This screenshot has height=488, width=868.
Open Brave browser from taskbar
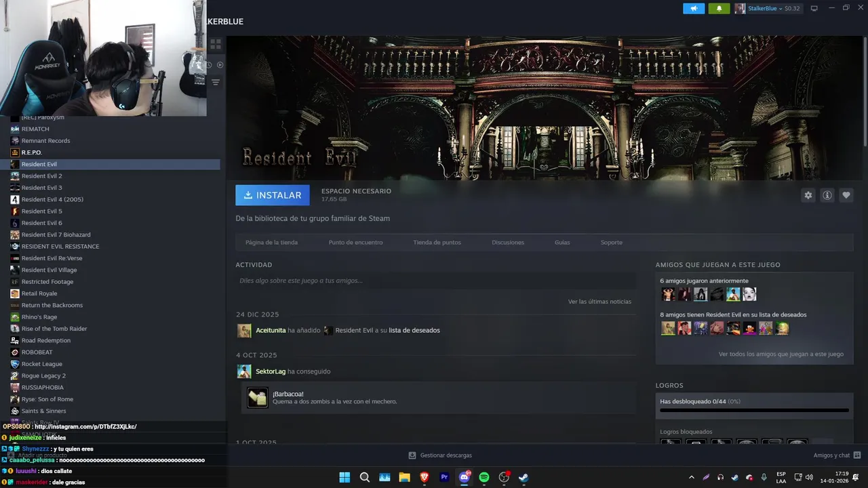click(425, 477)
